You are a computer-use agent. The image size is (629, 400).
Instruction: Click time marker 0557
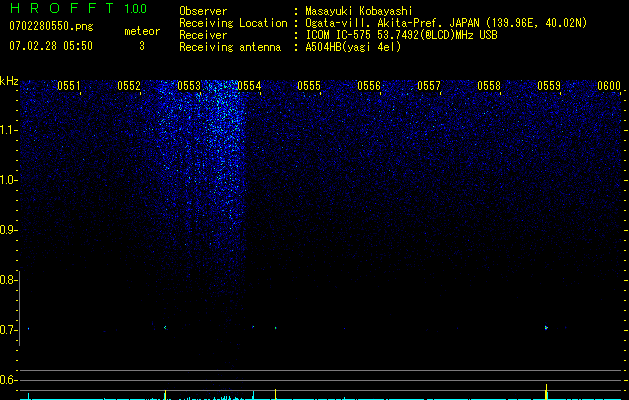[429, 86]
